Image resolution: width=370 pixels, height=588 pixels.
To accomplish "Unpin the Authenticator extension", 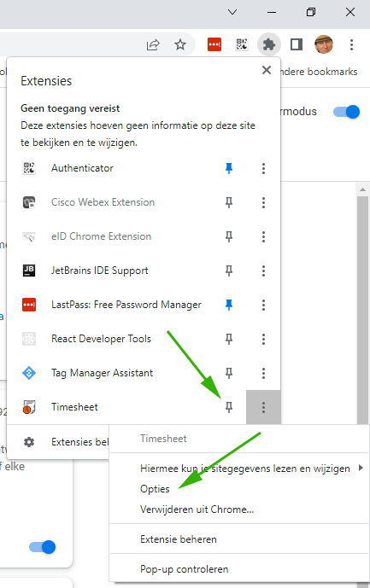I will pyautogui.click(x=229, y=168).
